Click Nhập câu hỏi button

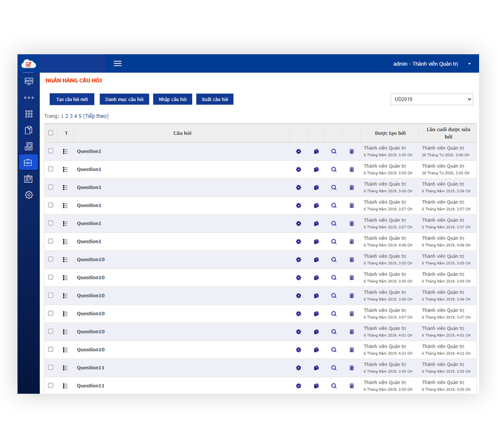[172, 99]
